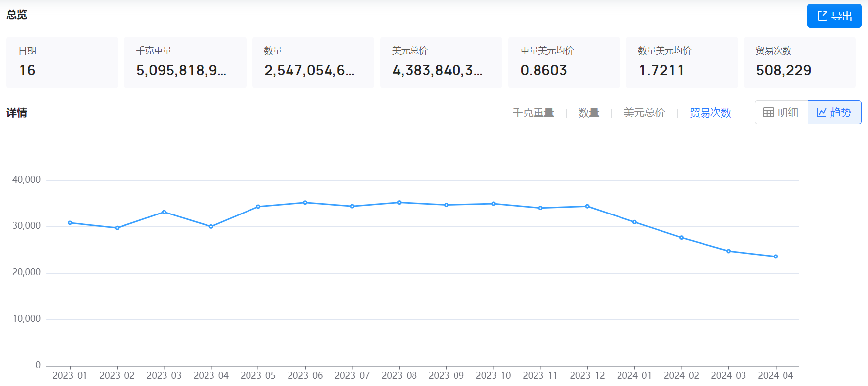This screenshot has width=868, height=386.
Task: Click the table icon beside 明细
Action: coord(768,113)
